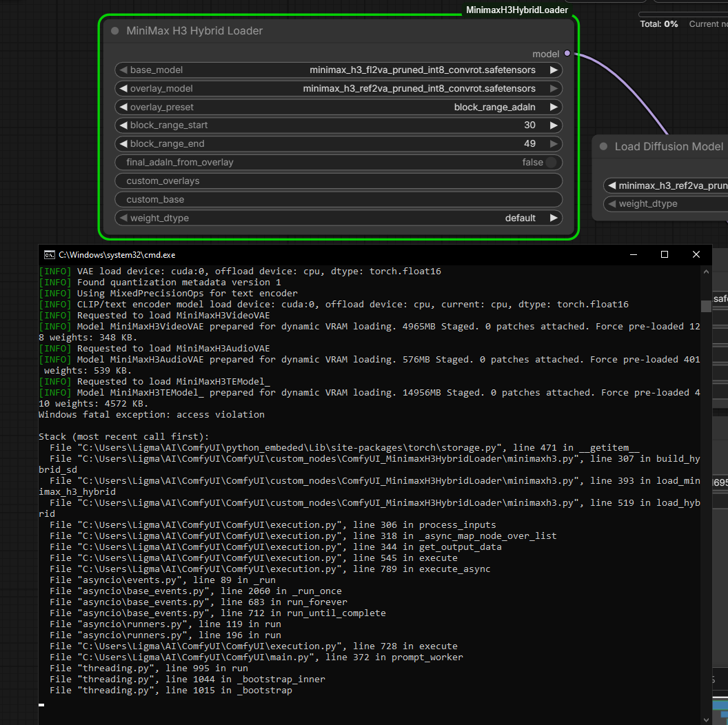Select next overlay_model with right arrow

(554, 89)
